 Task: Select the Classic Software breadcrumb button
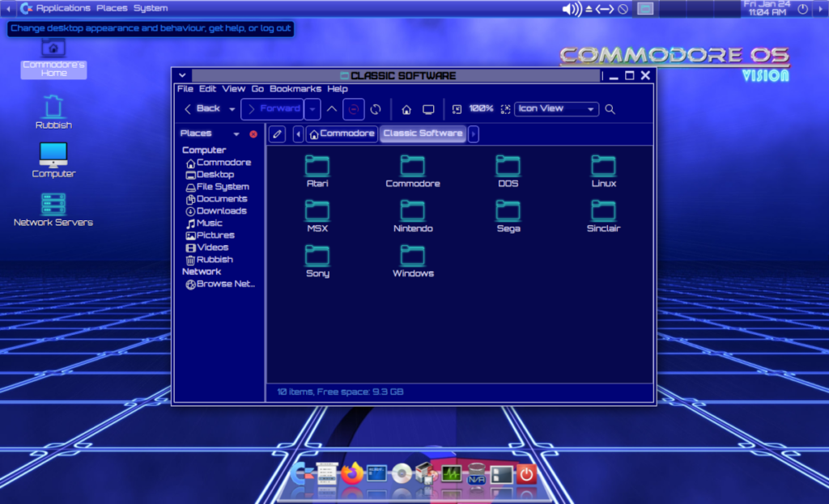423,133
